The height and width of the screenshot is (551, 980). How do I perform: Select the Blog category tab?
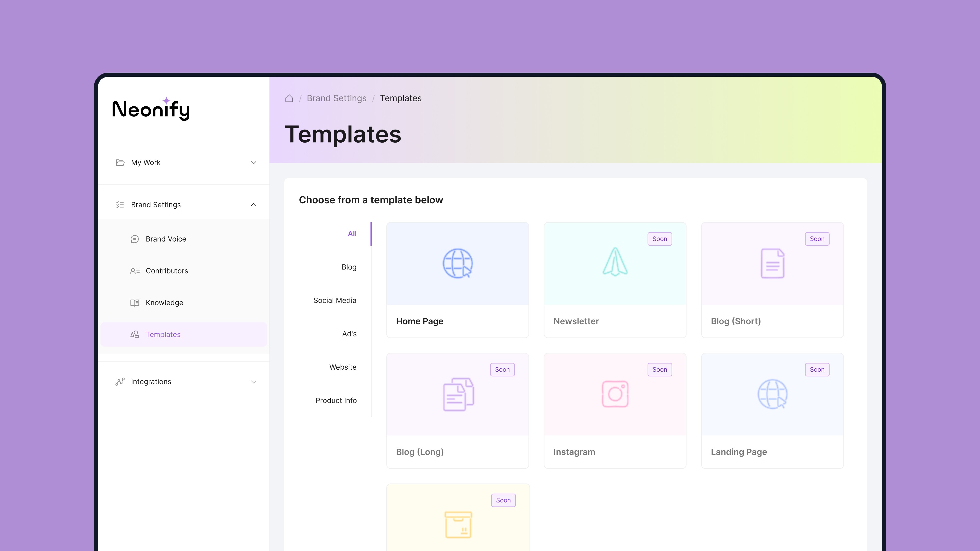(x=348, y=267)
